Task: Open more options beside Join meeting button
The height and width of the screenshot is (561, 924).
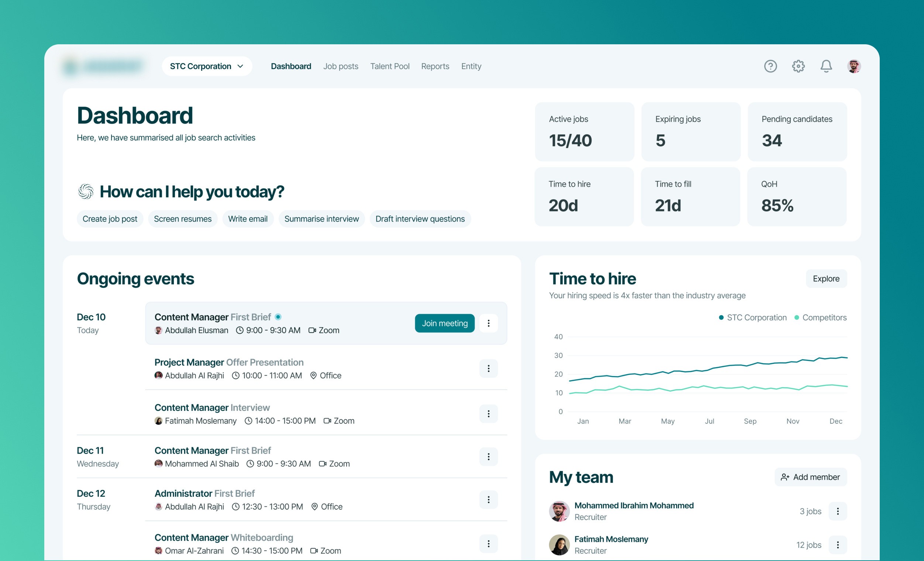Action: click(x=488, y=323)
